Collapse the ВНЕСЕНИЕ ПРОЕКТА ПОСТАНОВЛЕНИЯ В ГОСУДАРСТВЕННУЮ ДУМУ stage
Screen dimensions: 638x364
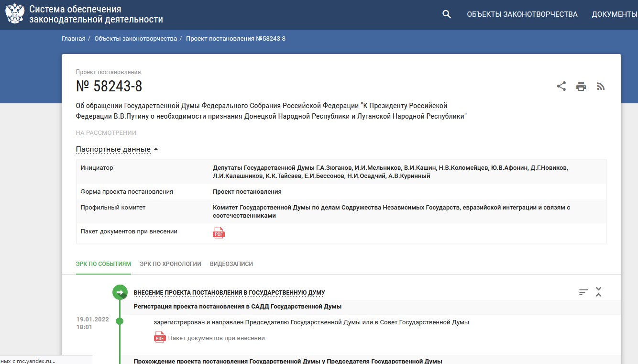(x=229, y=292)
